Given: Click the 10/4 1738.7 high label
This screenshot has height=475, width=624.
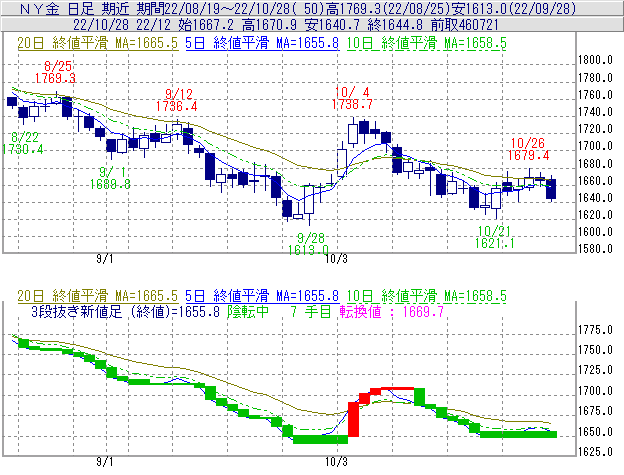Looking at the screenshot, I should (x=352, y=98).
